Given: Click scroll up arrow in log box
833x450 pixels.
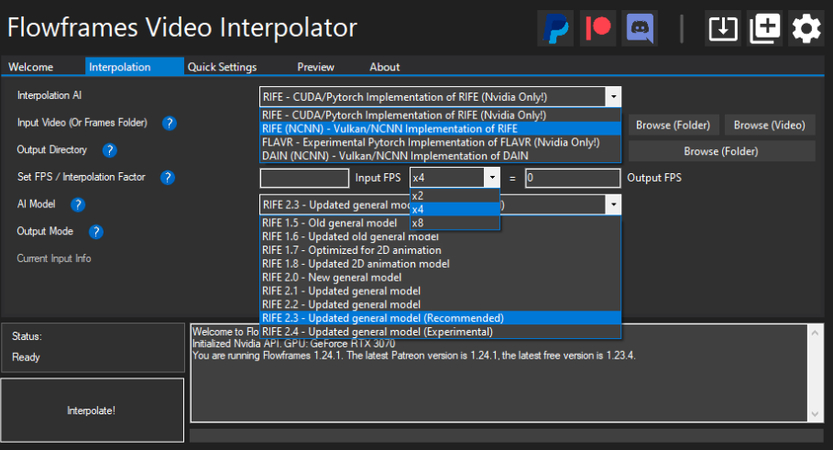Looking at the screenshot, I should coord(815,333).
